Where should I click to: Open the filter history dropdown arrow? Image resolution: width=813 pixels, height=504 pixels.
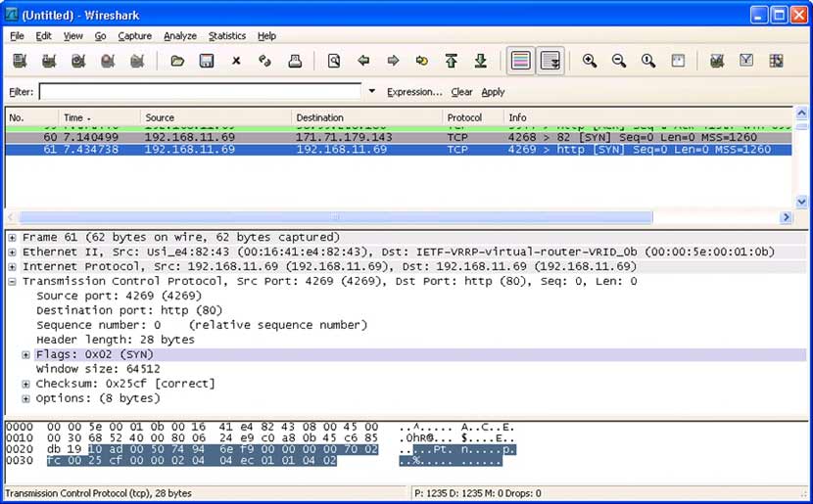point(371,92)
